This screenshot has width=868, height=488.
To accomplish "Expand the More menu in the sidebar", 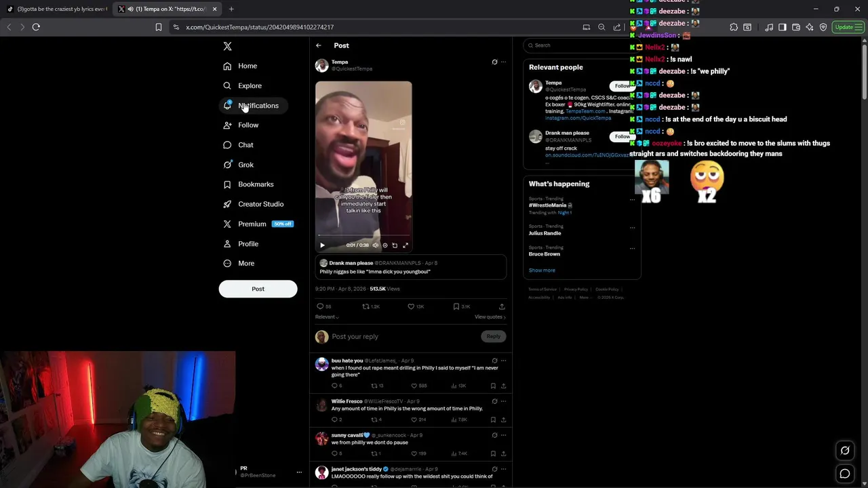I will (239, 264).
